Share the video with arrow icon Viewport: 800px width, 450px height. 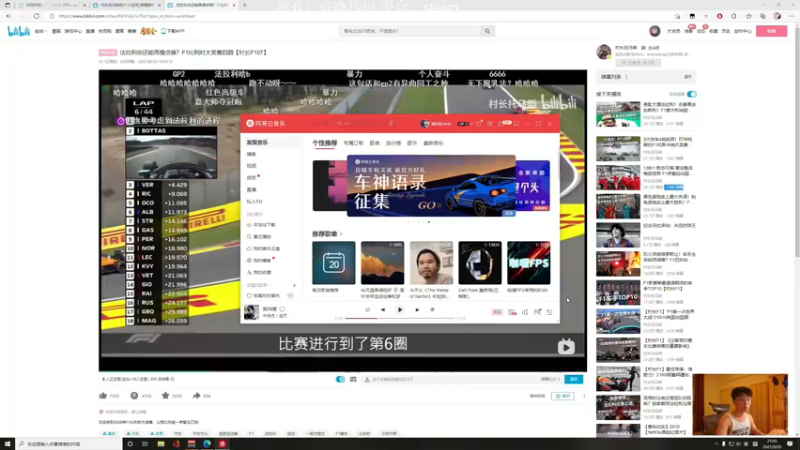pyautogui.click(x=196, y=395)
